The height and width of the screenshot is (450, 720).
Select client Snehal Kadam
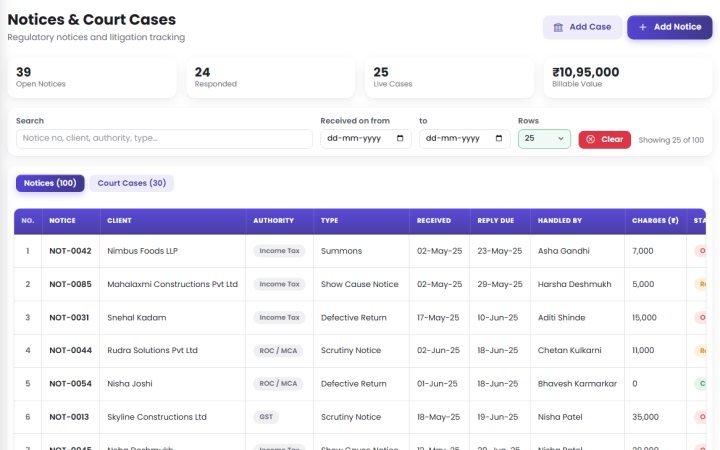click(137, 318)
